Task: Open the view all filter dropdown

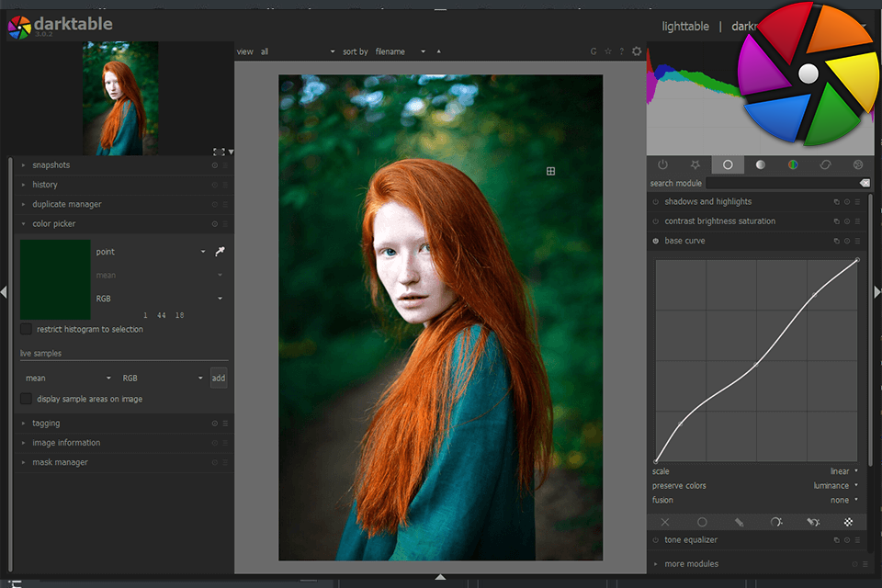Action: click(298, 51)
